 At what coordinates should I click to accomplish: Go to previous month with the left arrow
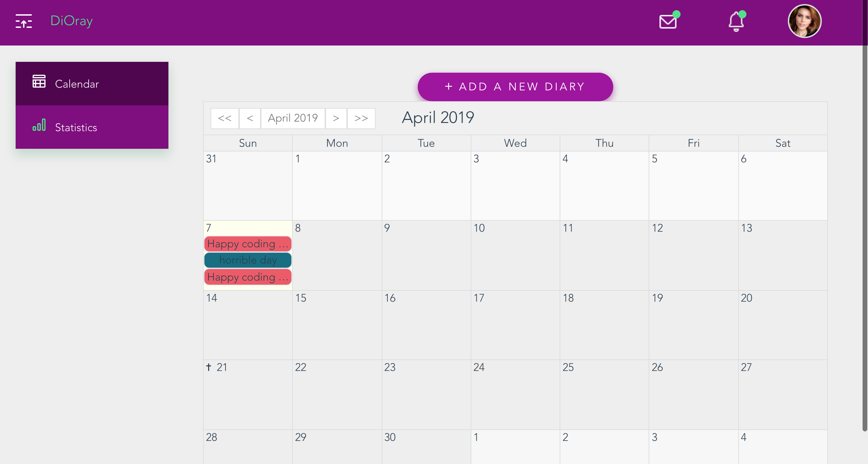[250, 118]
